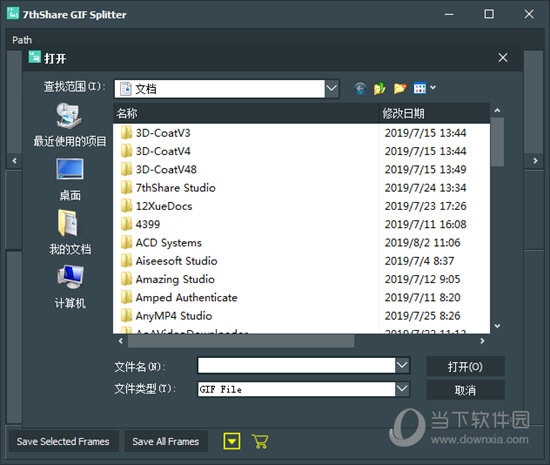This screenshot has height=465, width=550.
Task: Click date 2019/7/15 13:49
Action: click(x=425, y=169)
